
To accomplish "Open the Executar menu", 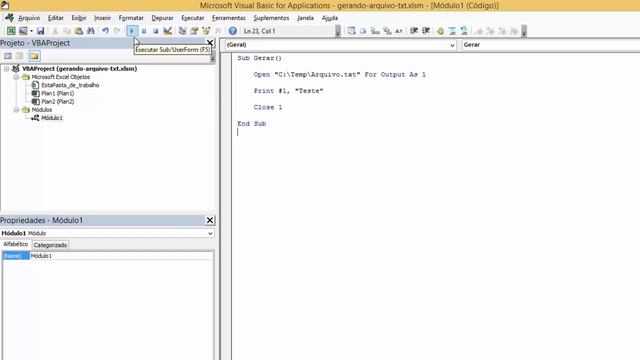I will 193,18.
